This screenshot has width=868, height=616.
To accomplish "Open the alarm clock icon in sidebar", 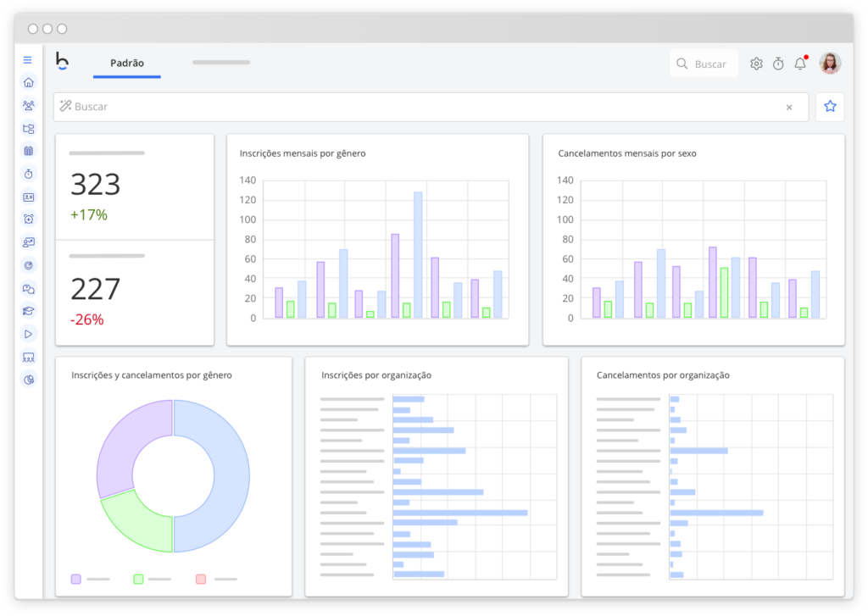I will [x=29, y=219].
